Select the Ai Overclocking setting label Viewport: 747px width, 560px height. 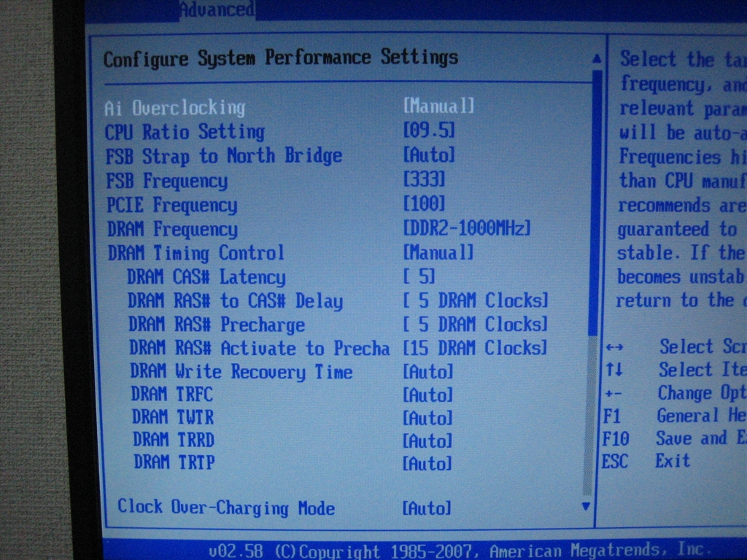(175, 108)
